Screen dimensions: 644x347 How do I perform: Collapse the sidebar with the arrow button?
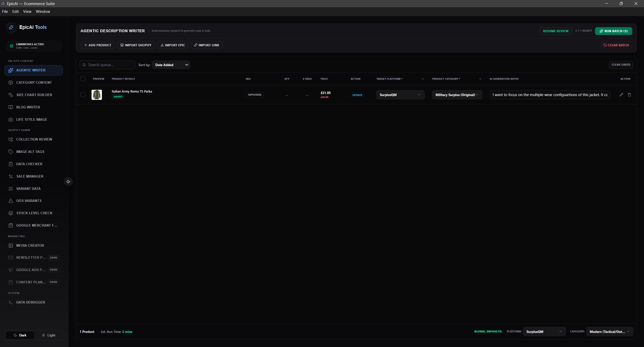point(68,182)
